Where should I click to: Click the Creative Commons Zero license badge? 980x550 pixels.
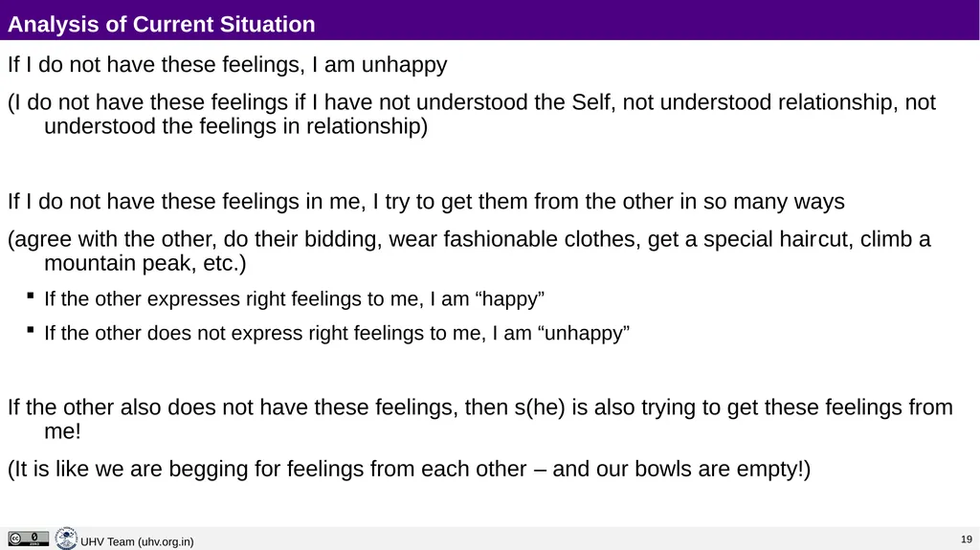point(28,539)
